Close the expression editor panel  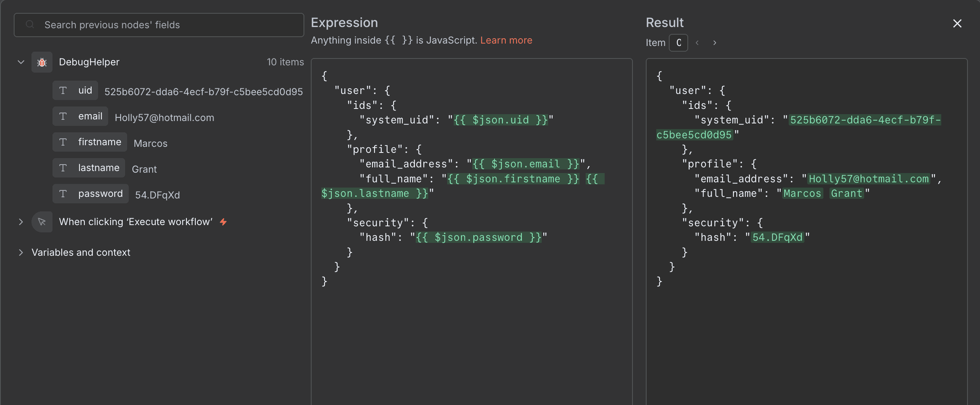pos(957,23)
